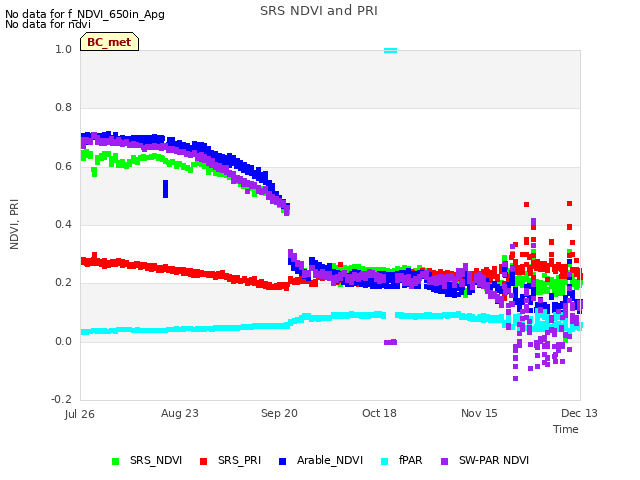Click the 0.4 y-axis tick label
640x480 pixels.
tap(63, 224)
